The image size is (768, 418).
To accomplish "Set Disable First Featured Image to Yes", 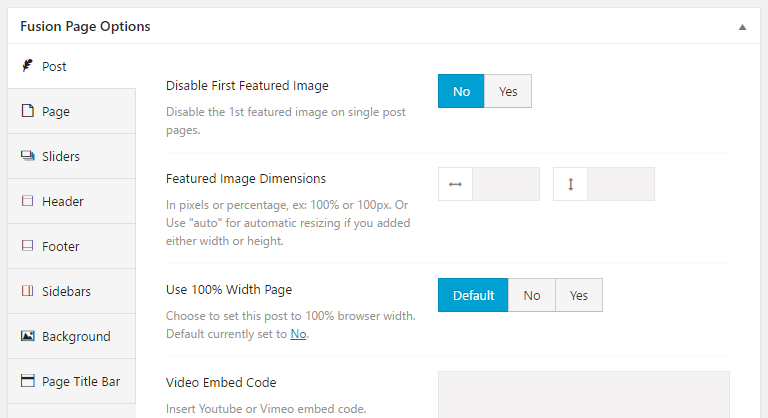I will pyautogui.click(x=508, y=91).
